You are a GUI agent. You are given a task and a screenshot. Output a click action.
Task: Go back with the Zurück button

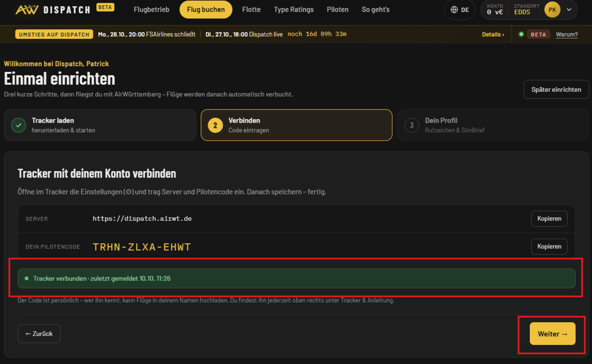[39, 333]
